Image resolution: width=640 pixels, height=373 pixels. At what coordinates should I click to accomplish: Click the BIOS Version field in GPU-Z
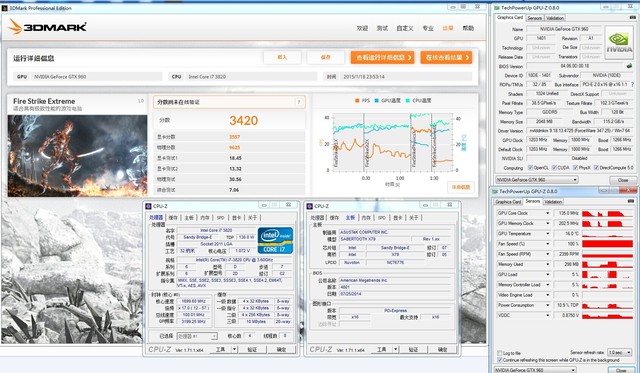[575, 66]
